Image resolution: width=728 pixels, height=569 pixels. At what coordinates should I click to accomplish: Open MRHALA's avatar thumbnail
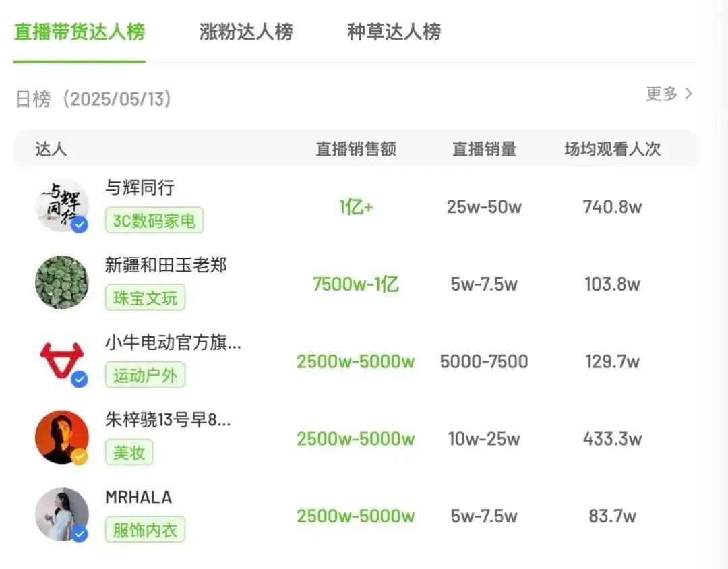(61, 514)
